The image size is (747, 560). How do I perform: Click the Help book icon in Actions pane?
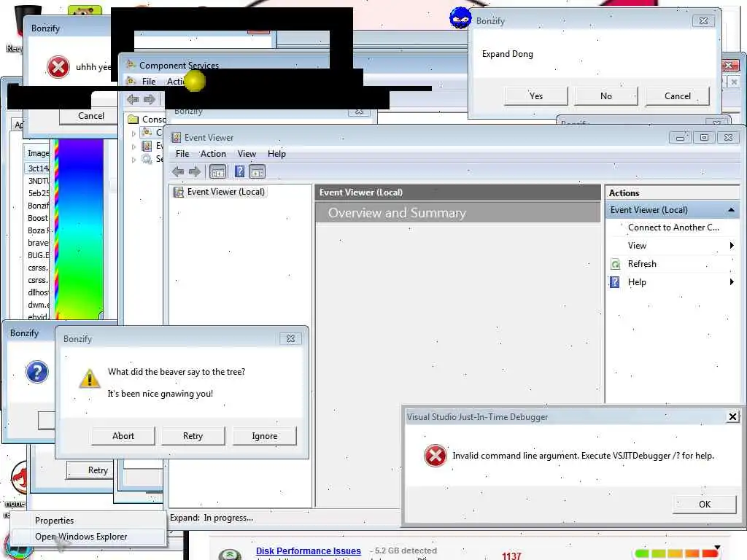pyautogui.click(x=614, y=282)
